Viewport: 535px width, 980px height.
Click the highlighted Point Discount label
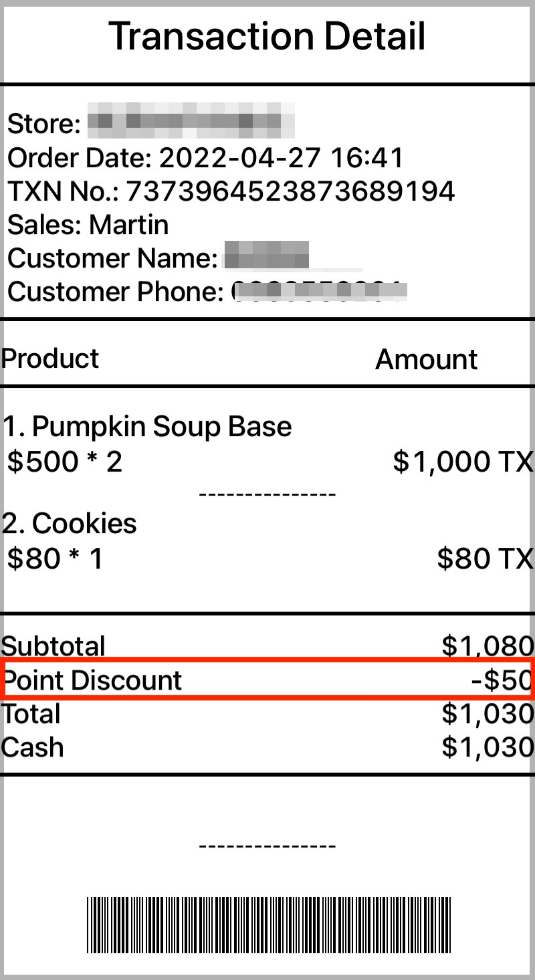(92, 680)
